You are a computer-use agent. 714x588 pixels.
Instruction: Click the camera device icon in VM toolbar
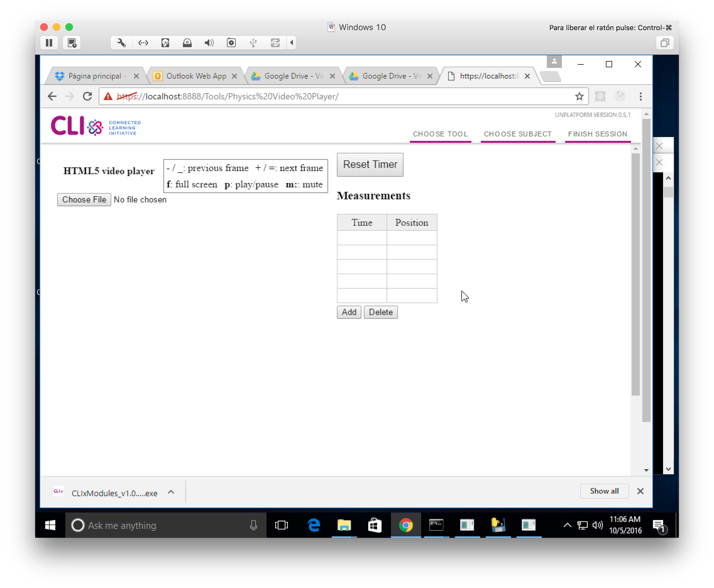click(231, 43)
